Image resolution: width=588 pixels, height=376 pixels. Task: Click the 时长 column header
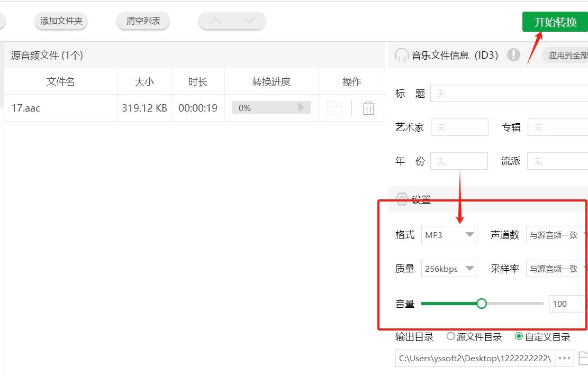[197, 81]
